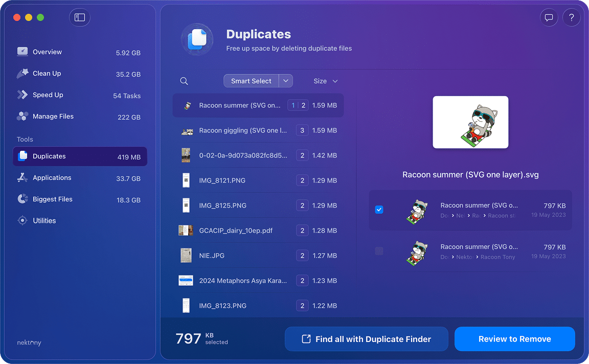Open the Clean Up section icon
The image size is (589, 364).
click(22, 73)
